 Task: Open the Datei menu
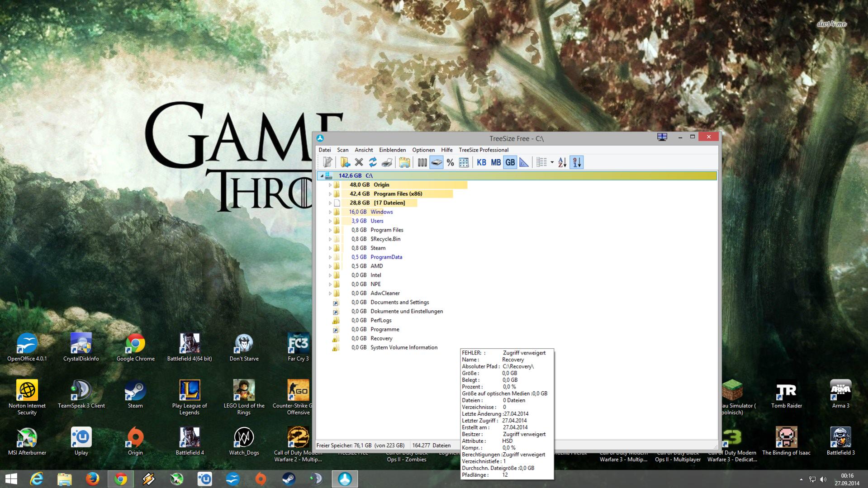pyautogui.click(x=325, y=150)
